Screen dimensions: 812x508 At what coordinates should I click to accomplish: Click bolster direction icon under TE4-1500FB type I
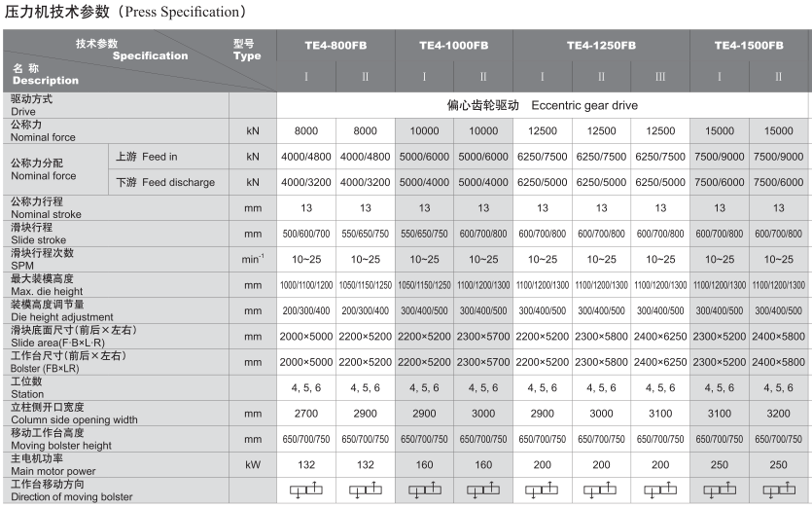click(720, 490)
